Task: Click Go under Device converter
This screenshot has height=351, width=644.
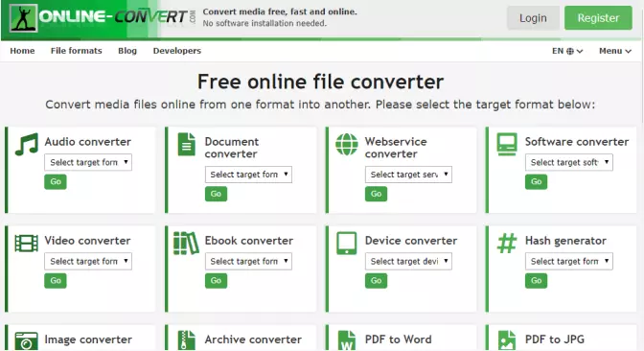Action: click(x=377, y=281)
